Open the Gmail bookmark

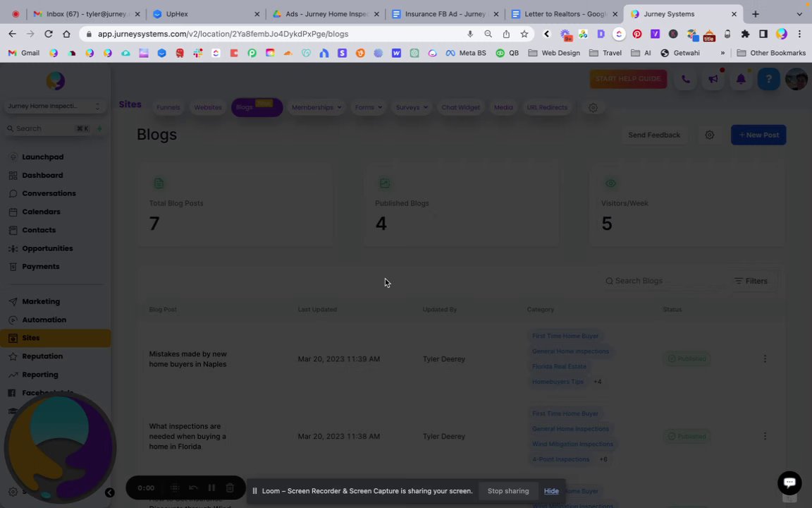[24, 53]
